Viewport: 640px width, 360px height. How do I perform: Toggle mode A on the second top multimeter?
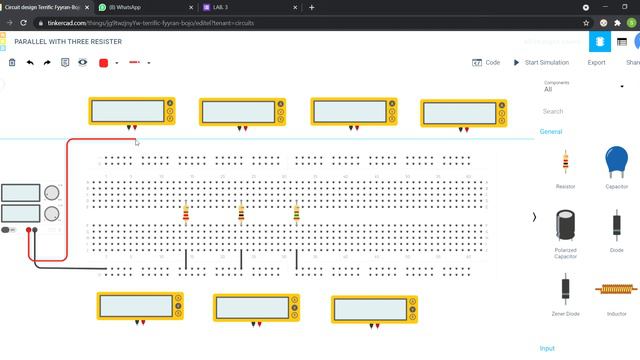pos(280,104)
